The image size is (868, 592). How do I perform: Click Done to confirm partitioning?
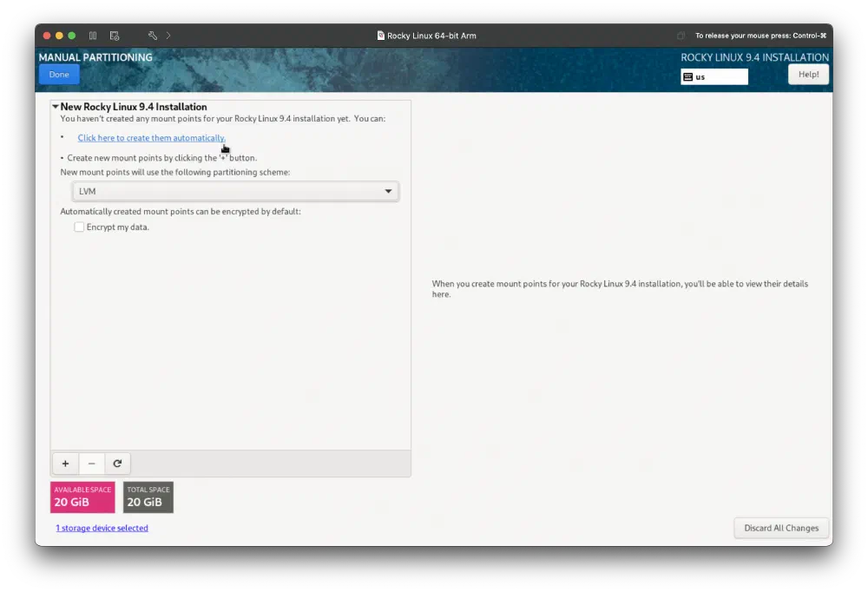tap(58, 74)
